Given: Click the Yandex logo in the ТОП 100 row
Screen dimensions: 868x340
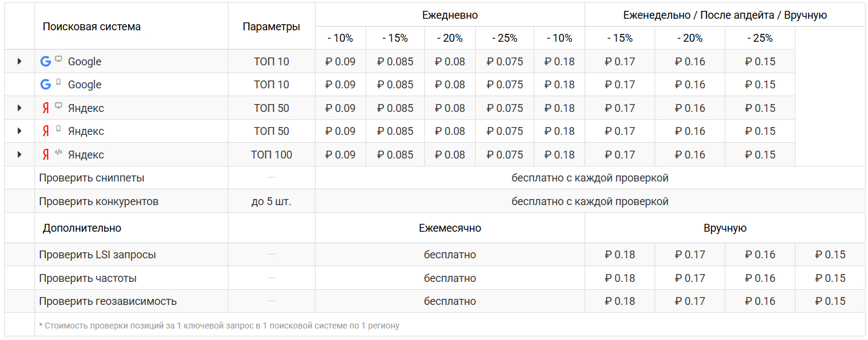Looking at the screenshot, I should click(x=45, y=155).
